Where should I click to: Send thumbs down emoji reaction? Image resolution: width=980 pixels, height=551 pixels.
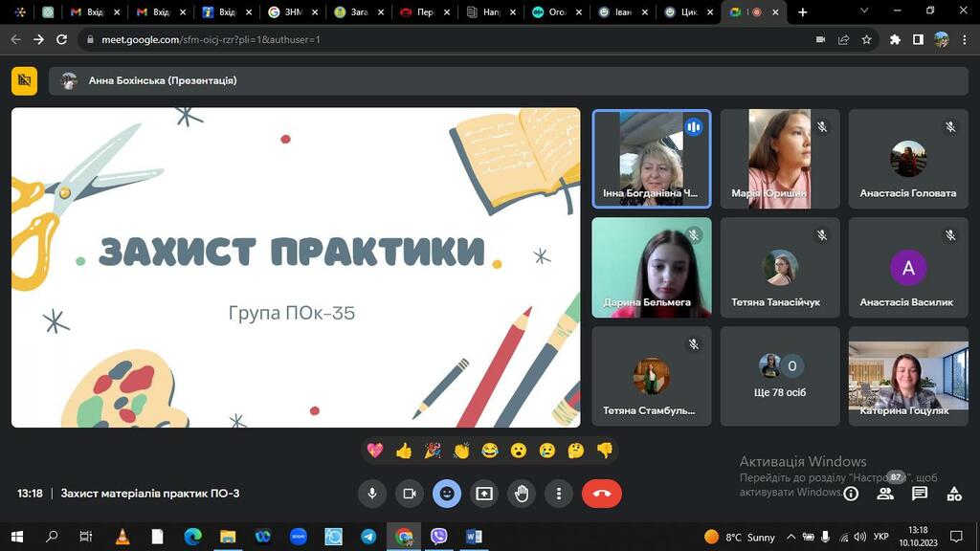(604, 450)
